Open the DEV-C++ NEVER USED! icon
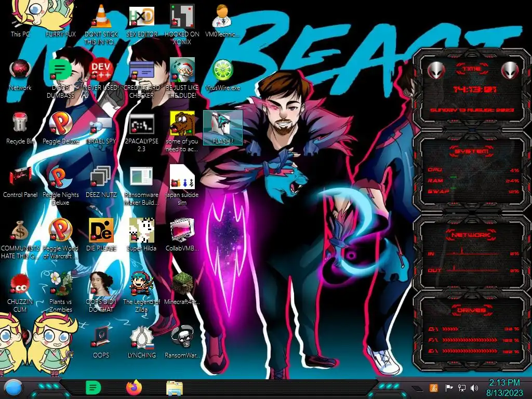This screenshot has width=532, height=399. tap(101, 75)
